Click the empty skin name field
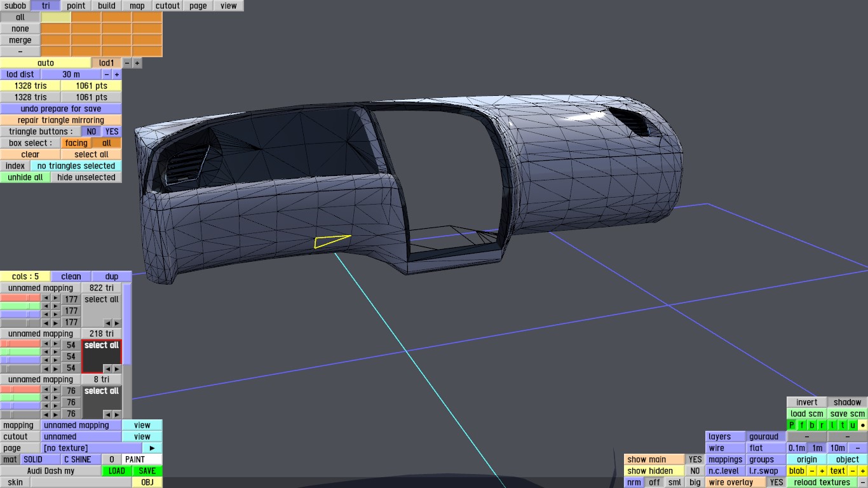The width and height of the screenshot is (868, 488). tap(81, 482)
